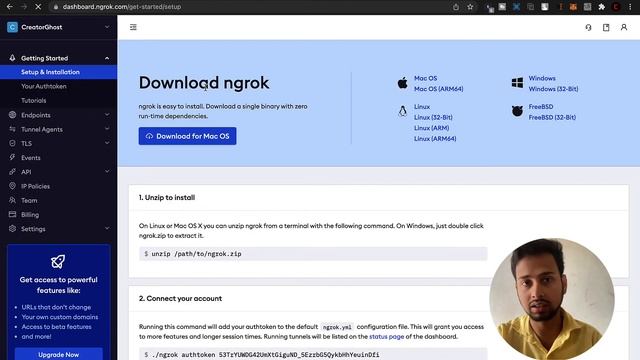Expand Tunnel Agents section chevron
The height and width of the screenshot is (360, 640).
tap(107, 129)
